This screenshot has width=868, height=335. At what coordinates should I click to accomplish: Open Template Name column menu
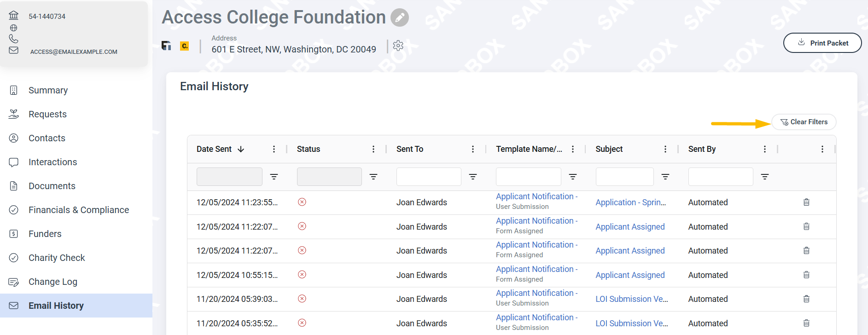tap(573, 149)
